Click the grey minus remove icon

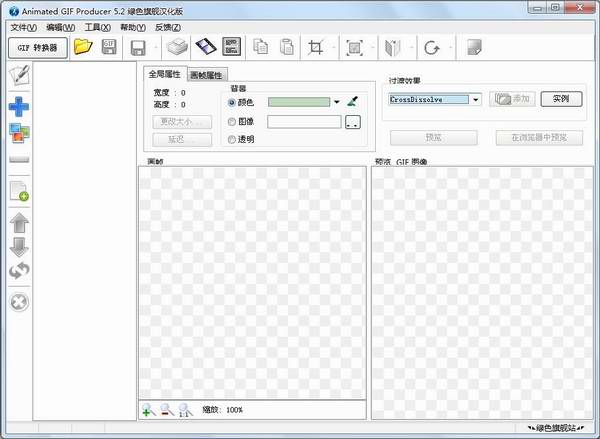tap(19, 159)
